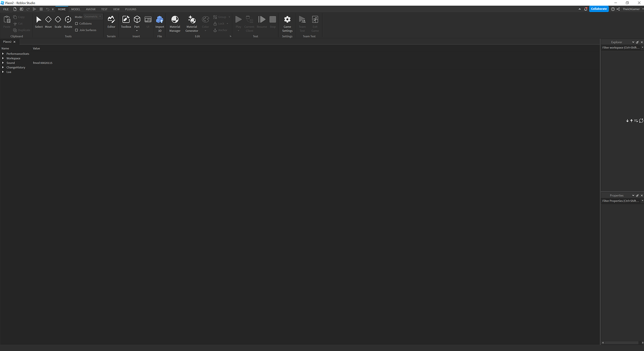Screen dimensions: 644x351
Task: Pick the Select arrow tool
Action: coord(39,21)
